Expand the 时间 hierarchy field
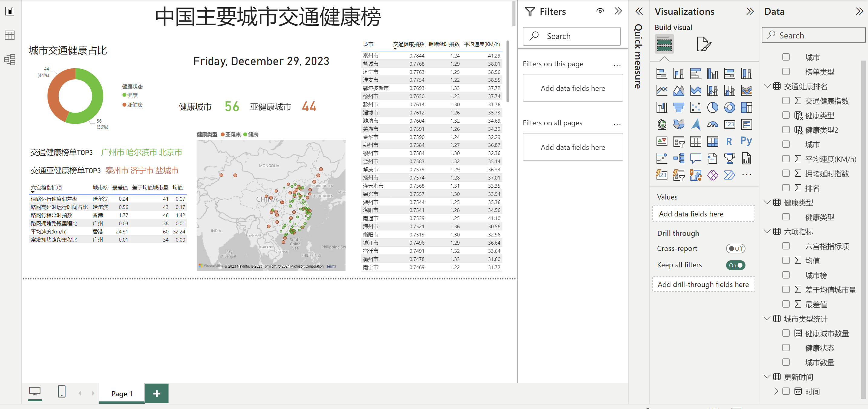Screen dimensions: 868x409 [776, 391]
